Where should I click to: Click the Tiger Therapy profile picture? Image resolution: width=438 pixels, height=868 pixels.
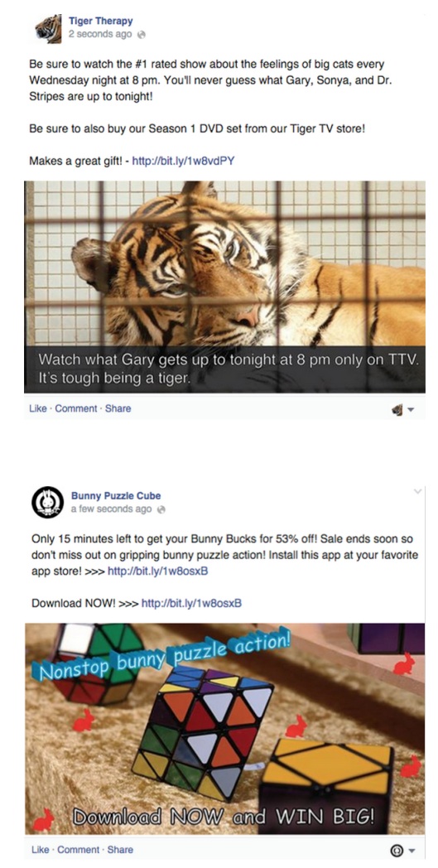tap(49, 29)
